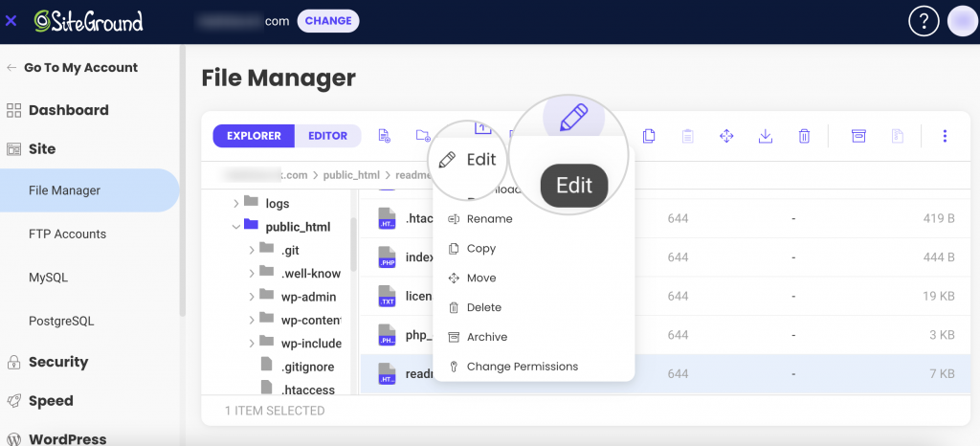
Task: Close the Site Tools sidebar with X
Action: coord(11,21)
